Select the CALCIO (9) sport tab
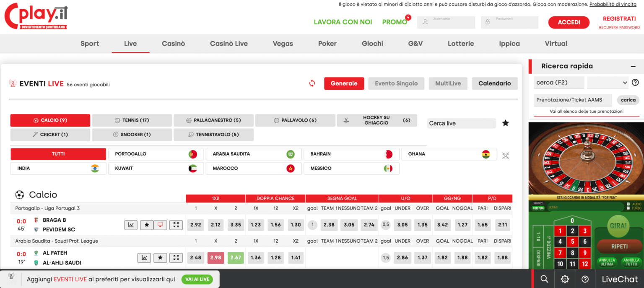The image size is (644, 288). click(x=50, y=120)
